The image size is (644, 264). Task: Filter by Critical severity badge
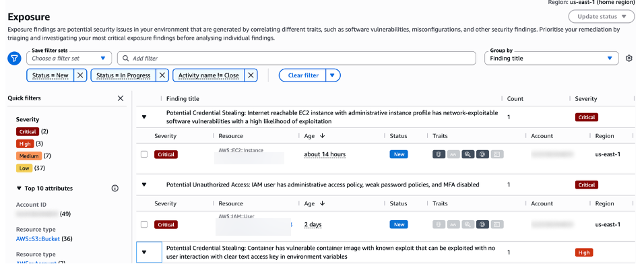[x=28, y=132]
